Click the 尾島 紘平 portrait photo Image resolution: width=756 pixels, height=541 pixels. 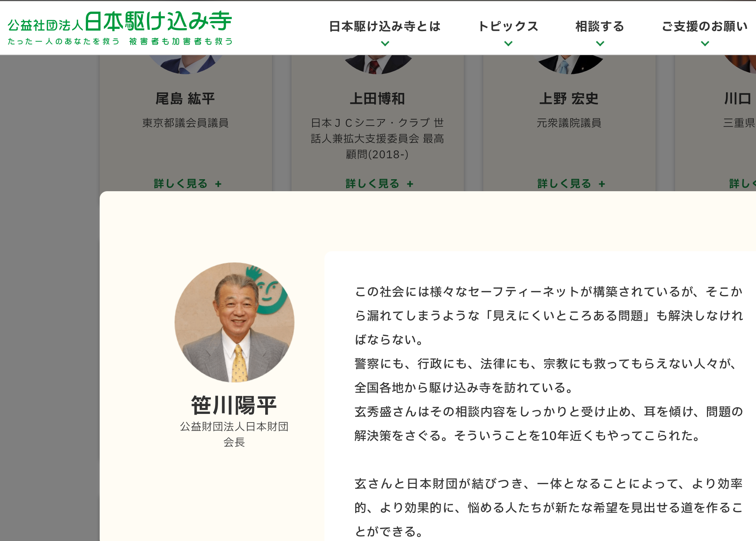[185, 64]
